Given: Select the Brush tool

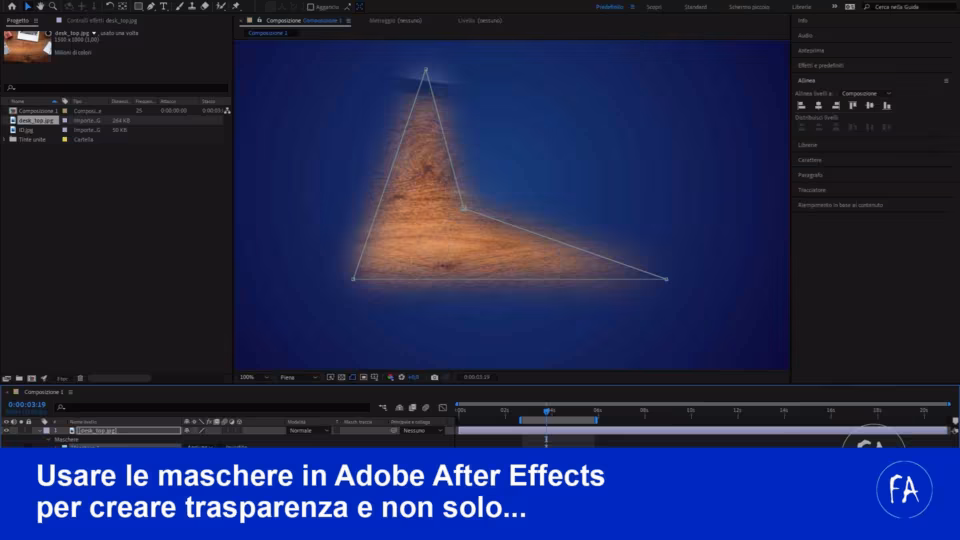Looking at the screenshot, I should pos(179,6).
